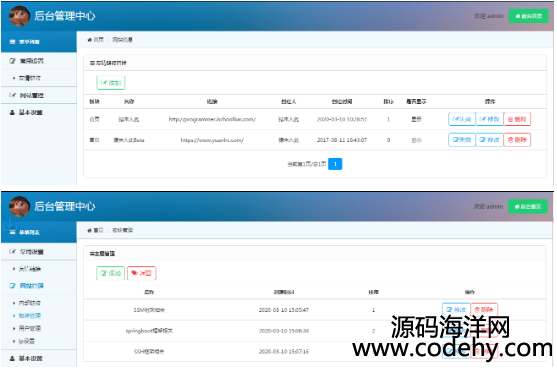Click the green home button in the top header
The height and width of the screenshot is (368, 557).
pyautogui.click(x=529, y=16)
